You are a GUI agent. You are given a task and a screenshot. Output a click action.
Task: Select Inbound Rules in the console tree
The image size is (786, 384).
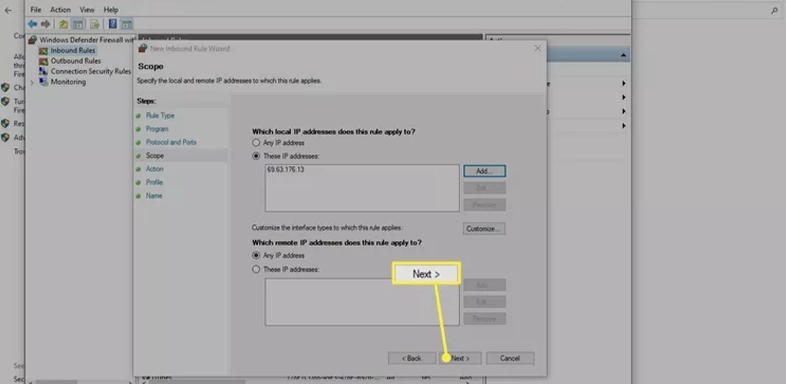click(x=73, y=51)
